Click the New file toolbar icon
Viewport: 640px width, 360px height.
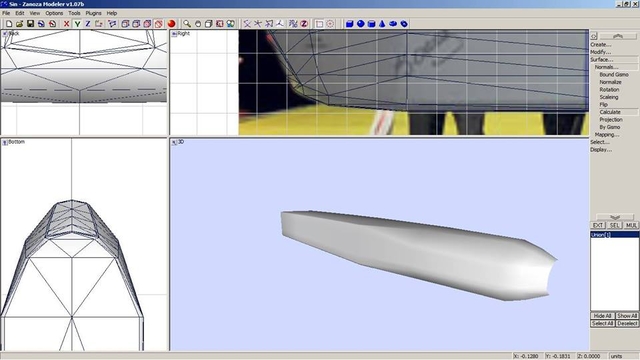9,24
